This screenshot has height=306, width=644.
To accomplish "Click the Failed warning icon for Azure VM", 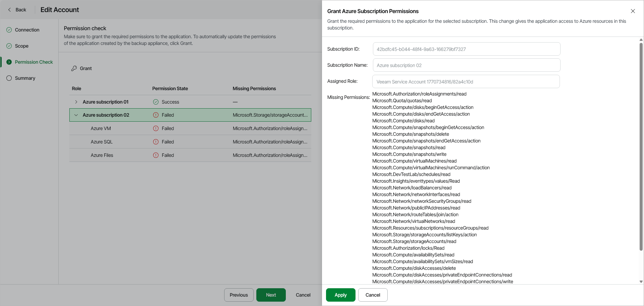I will click(x=156, y=128).
